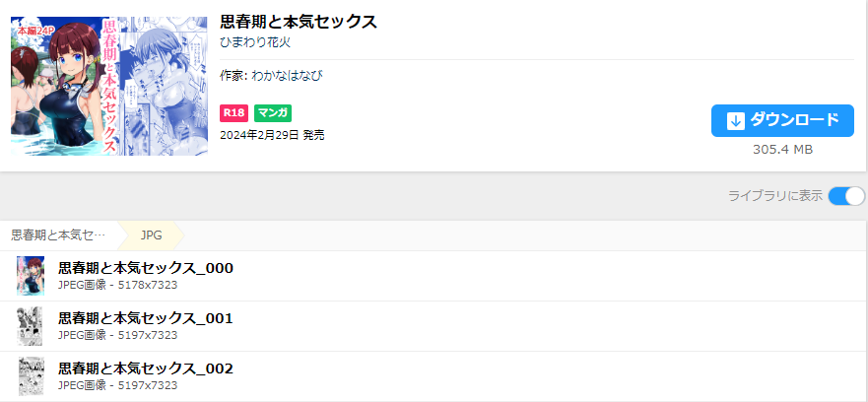Select the file name ending in _000
Viewport: 868px width, 402px height.
tap(146, 268)
